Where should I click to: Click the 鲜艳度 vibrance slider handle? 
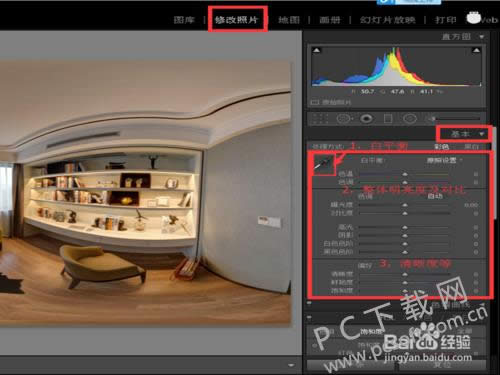(x=405, y=282)
